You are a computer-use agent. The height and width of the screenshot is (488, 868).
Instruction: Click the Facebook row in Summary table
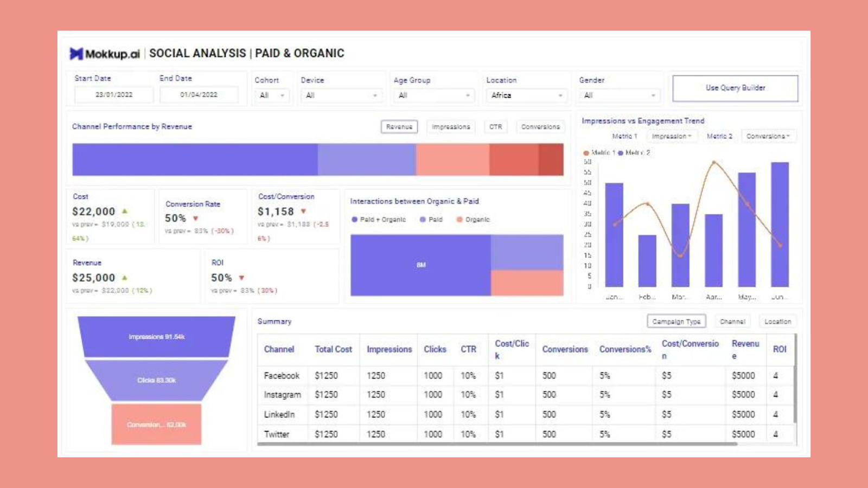tap(525, 375)
